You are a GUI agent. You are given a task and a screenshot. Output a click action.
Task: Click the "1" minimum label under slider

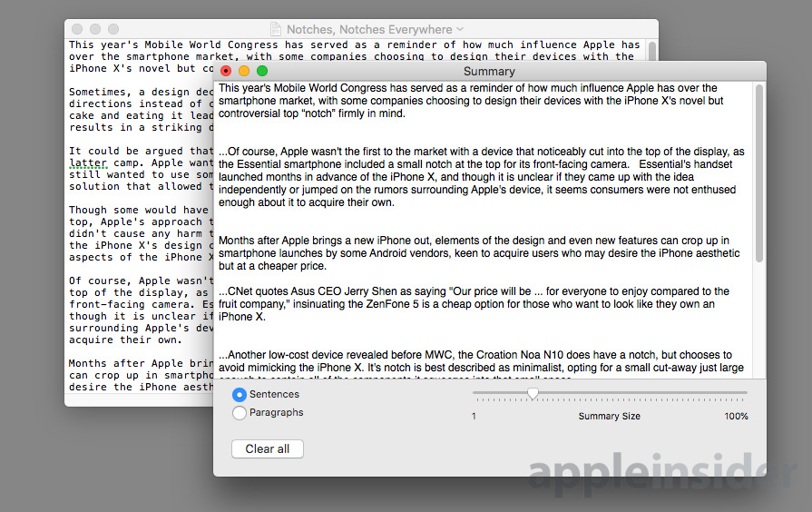(x=474, y=416)
